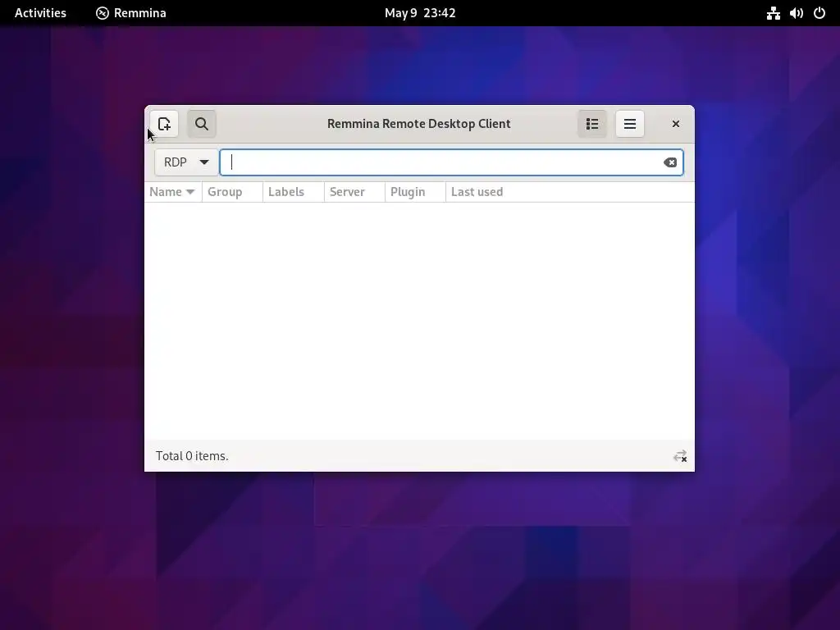Screen dimensions: 840x630
Task: Open the hamburger main menu
Action: (629, 124)
